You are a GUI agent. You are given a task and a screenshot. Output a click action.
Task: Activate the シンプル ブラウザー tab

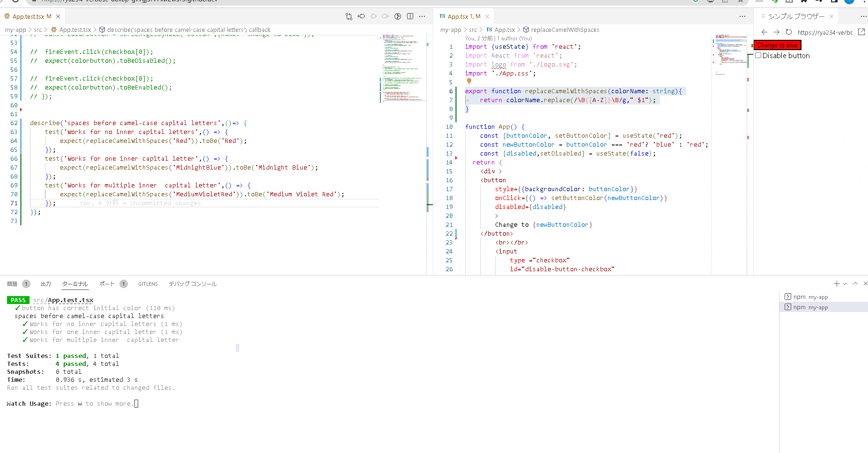click(796, 16)
